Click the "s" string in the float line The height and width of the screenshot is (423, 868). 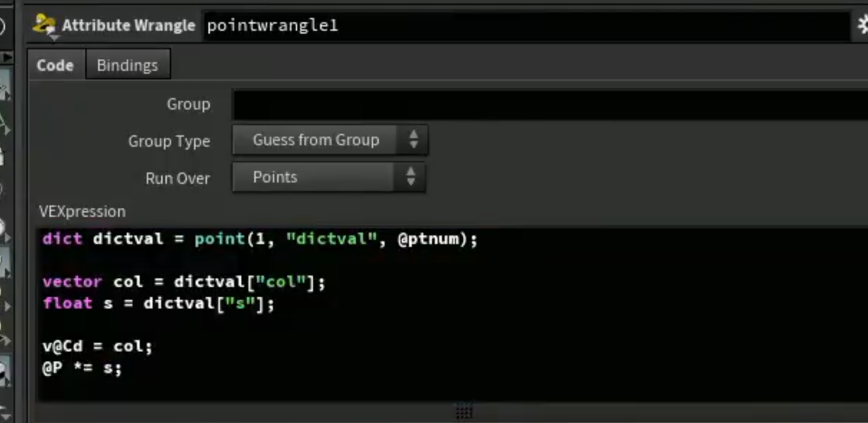click(240, 303)
